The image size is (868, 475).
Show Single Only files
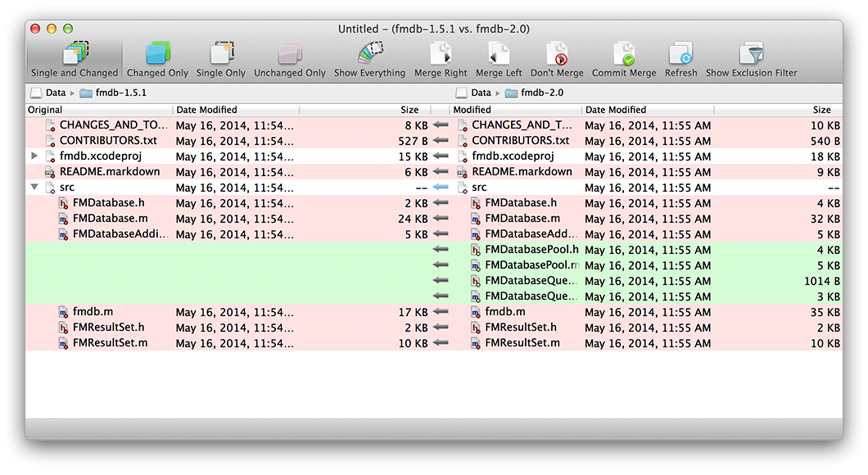click(220, 55)
